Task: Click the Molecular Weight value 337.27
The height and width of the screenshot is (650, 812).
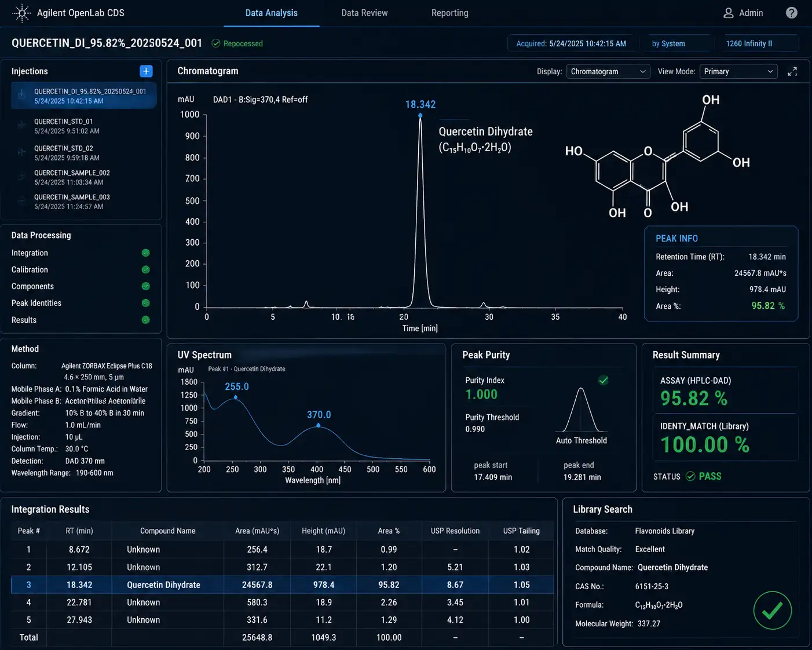Action: point(648,623)
